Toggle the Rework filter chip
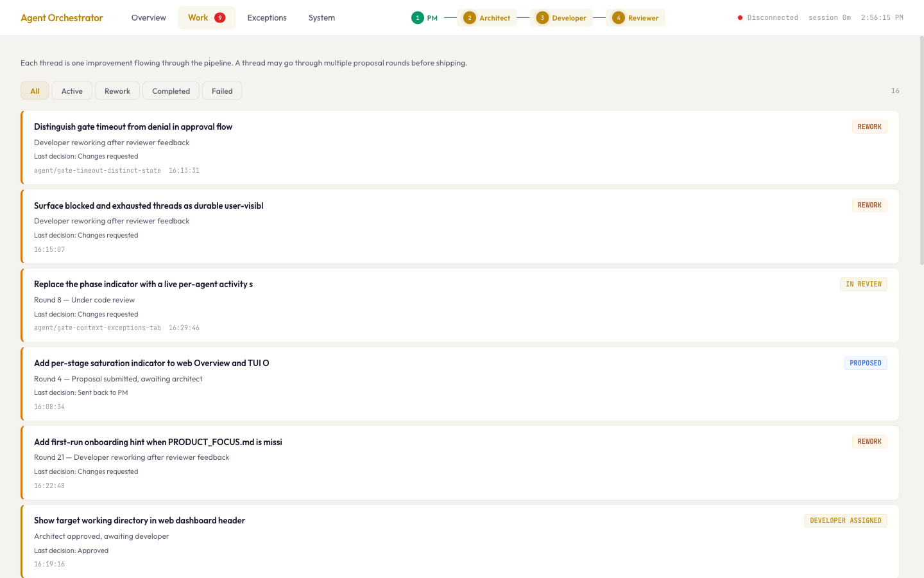The width and height of the screenshot is (924, 578). (x=117, y=91)
